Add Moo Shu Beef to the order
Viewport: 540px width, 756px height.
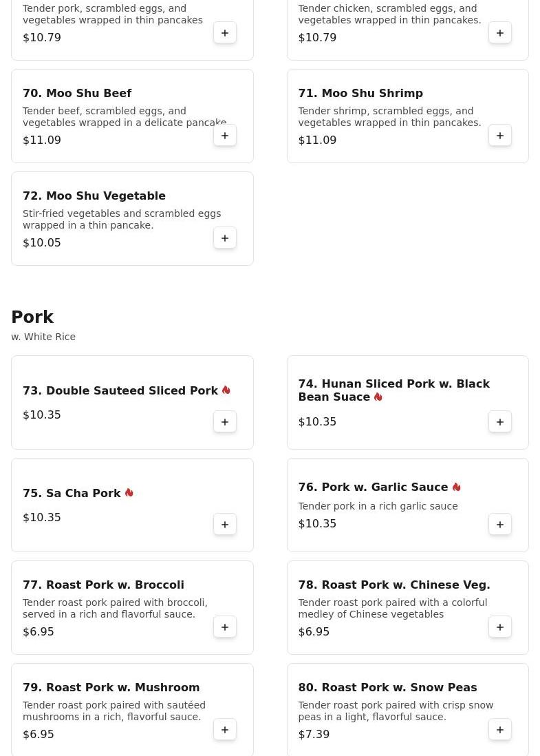tap(225, 136)
